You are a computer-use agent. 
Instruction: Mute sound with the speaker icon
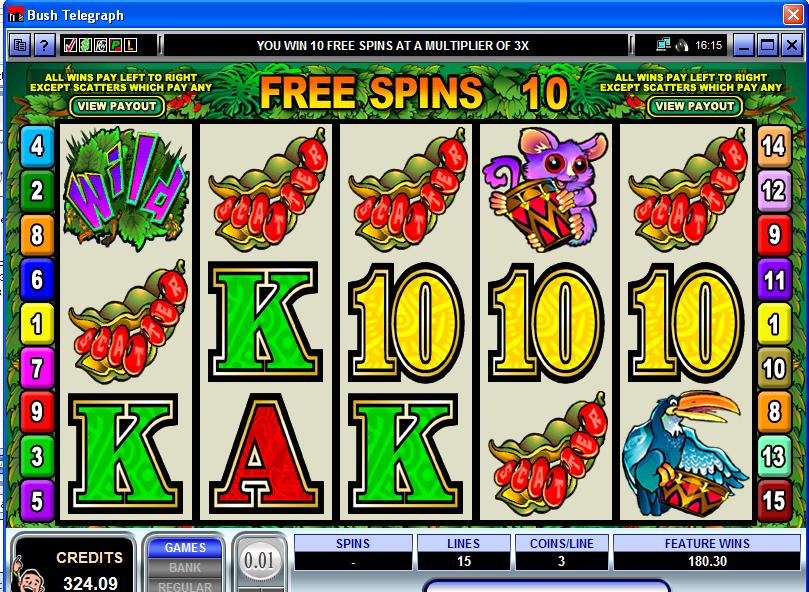click(682, 45)
